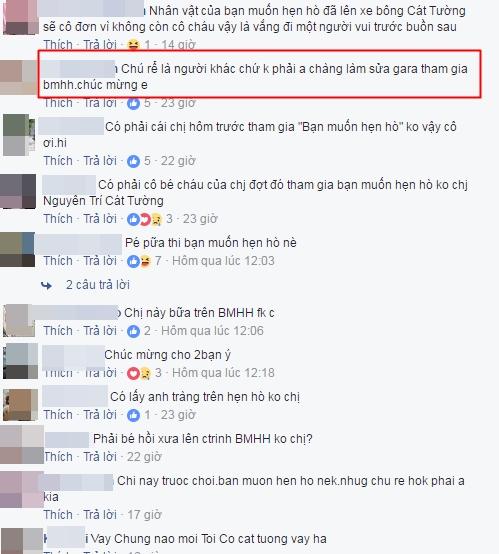Open the 'Hôm qua lúc 12:18' timestamp link
Viewport: 499px width, 554px height.
(223, 373)
